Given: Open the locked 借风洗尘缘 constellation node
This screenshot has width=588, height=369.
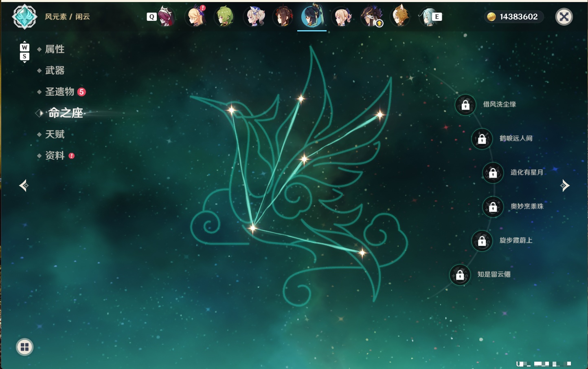Looking at the screenshot, I should coord(465,105).
